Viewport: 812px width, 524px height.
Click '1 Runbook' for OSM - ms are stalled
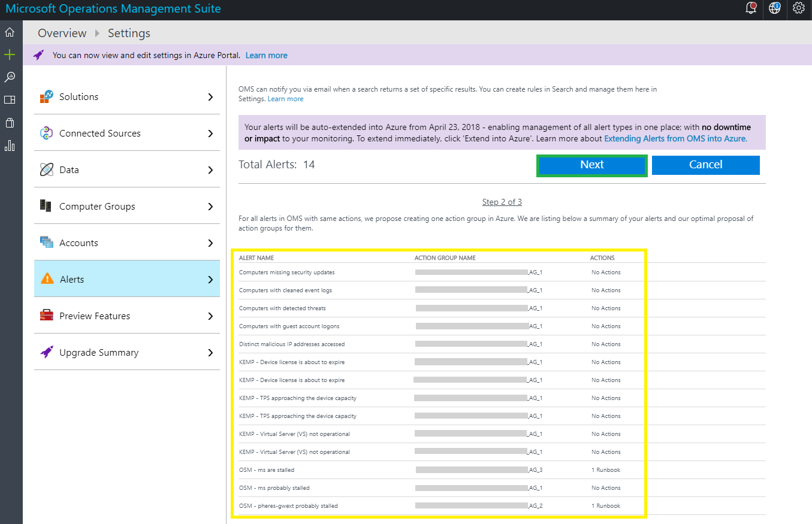(x=606, y=470)
